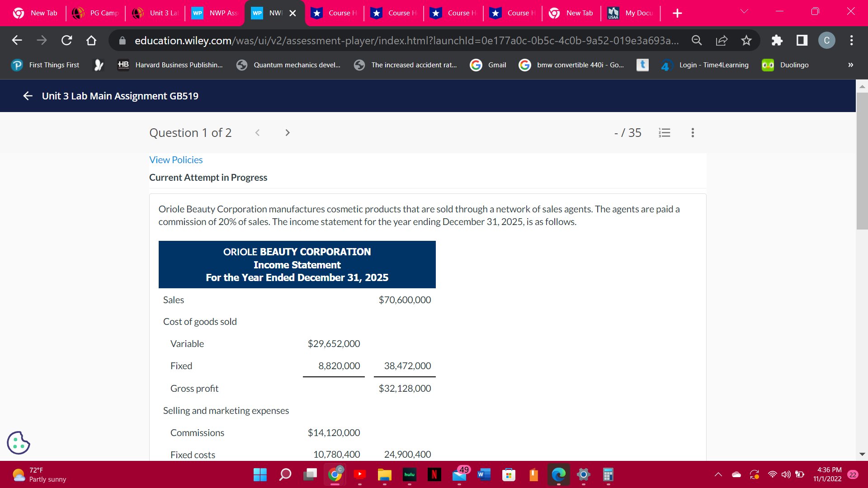
Task: Open Netflix from the taskbar
Action: coord(434,474)
